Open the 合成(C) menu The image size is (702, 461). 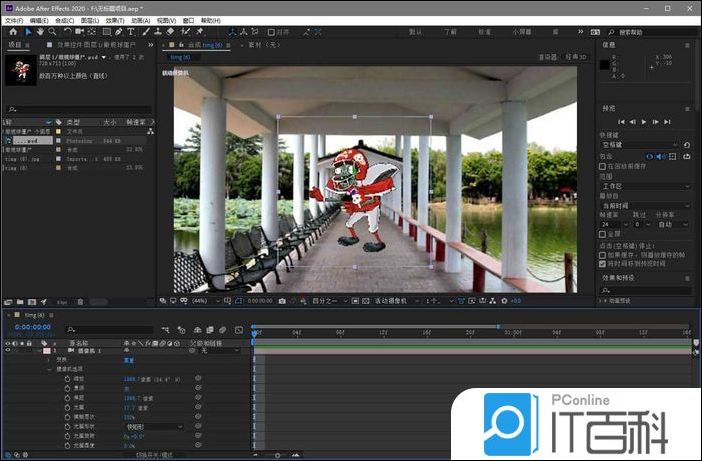tap(64, 20)
